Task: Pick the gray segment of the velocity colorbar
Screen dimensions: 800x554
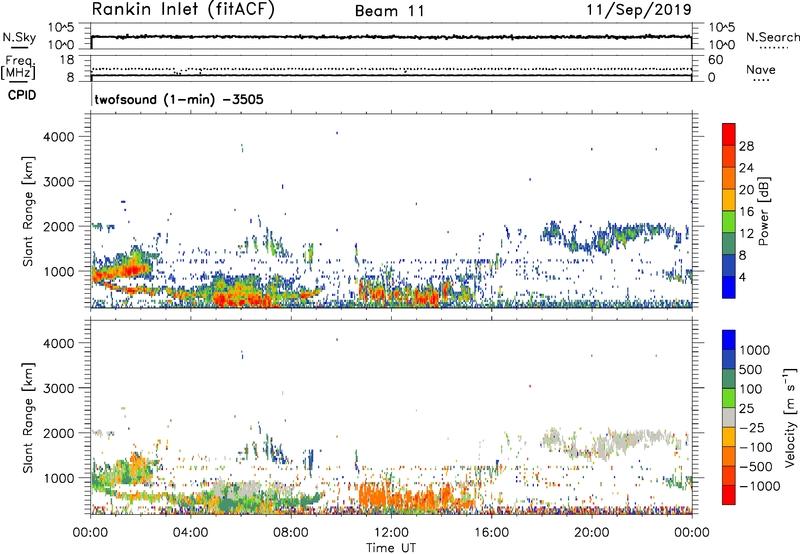Action: click(729, 417)
